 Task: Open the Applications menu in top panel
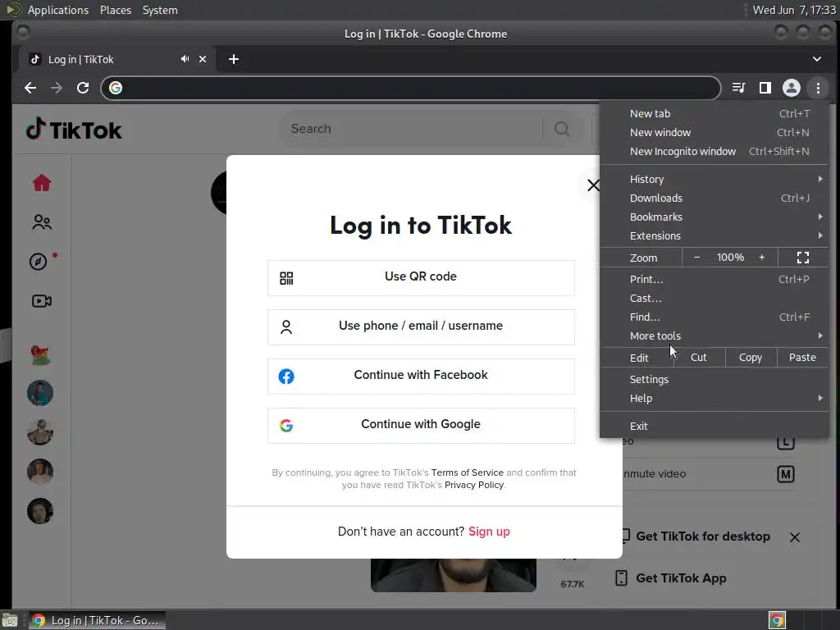58,10
